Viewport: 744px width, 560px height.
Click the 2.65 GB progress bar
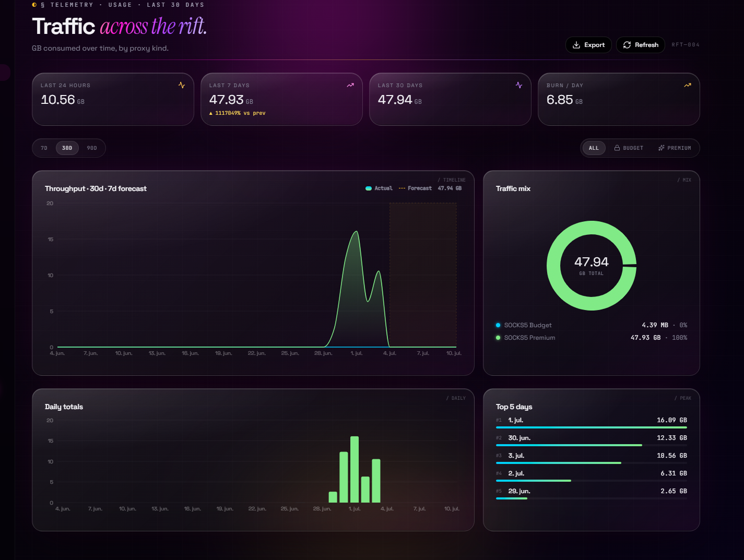pos(592,498)
